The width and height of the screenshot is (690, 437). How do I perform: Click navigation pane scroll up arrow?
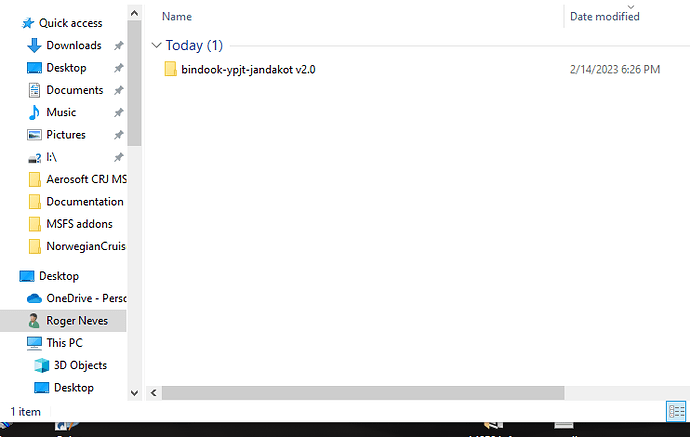[135, 13]
